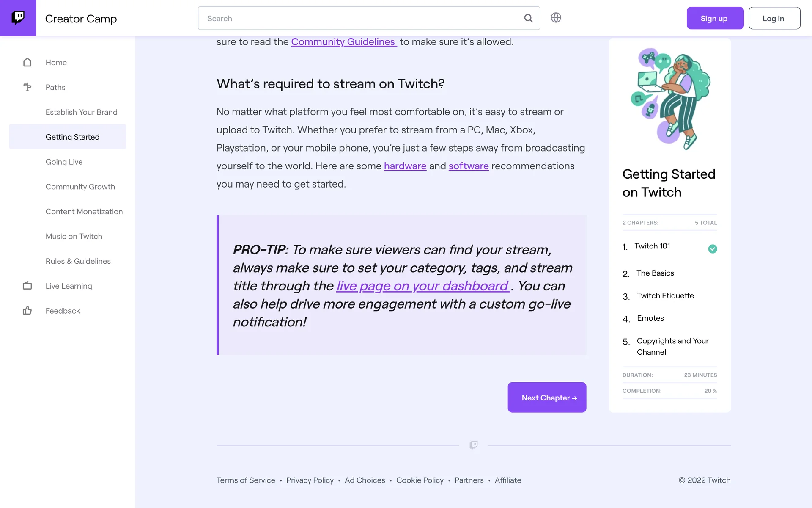Follow the hardware recommendations link
The height and width of the screenshot is (508, 812).
[405, 166]
